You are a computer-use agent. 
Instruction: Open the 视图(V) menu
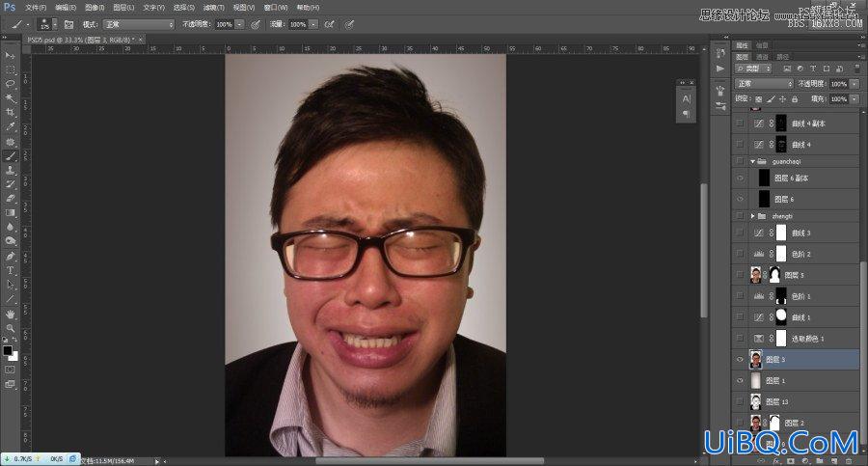(x=244, y=8)
